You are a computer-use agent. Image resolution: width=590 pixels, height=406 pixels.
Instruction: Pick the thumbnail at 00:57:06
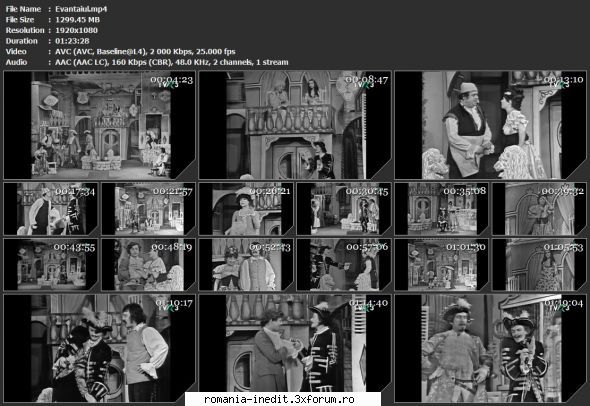344,265
